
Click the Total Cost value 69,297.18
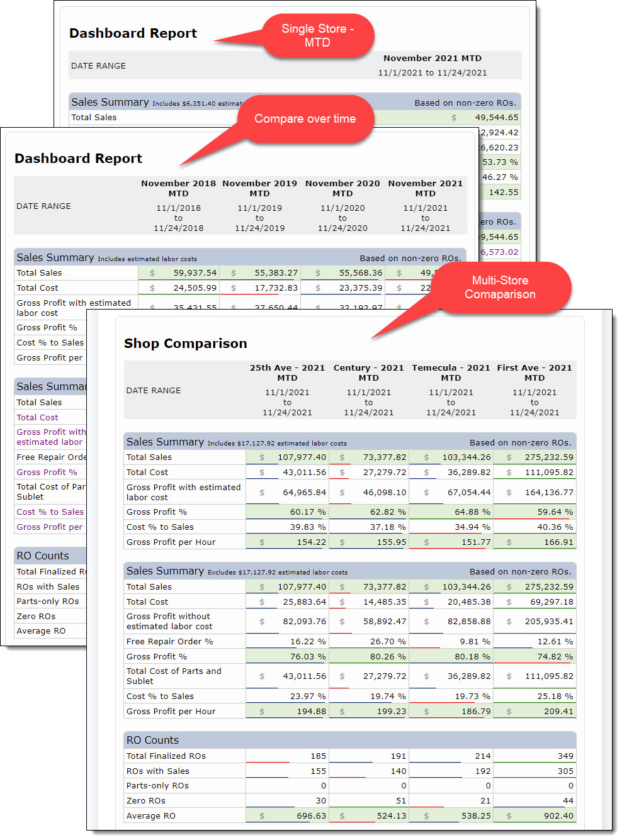pos(551,602)
